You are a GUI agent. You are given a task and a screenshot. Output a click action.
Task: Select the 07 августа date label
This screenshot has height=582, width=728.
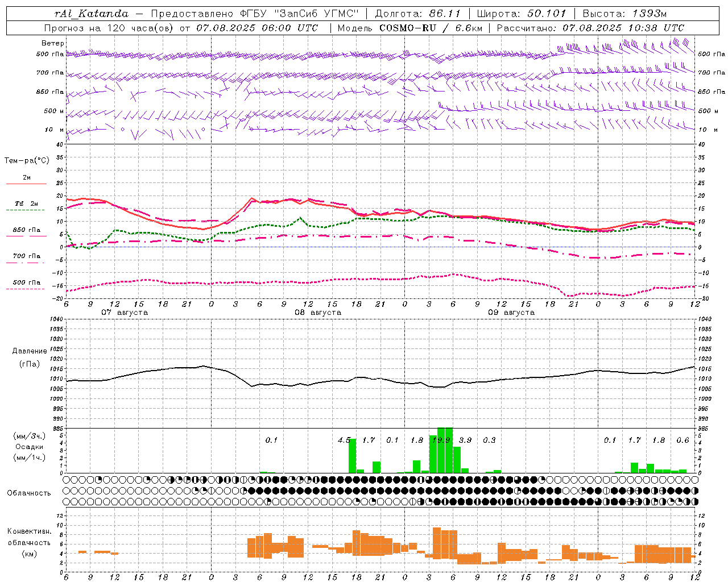point(125,313)
